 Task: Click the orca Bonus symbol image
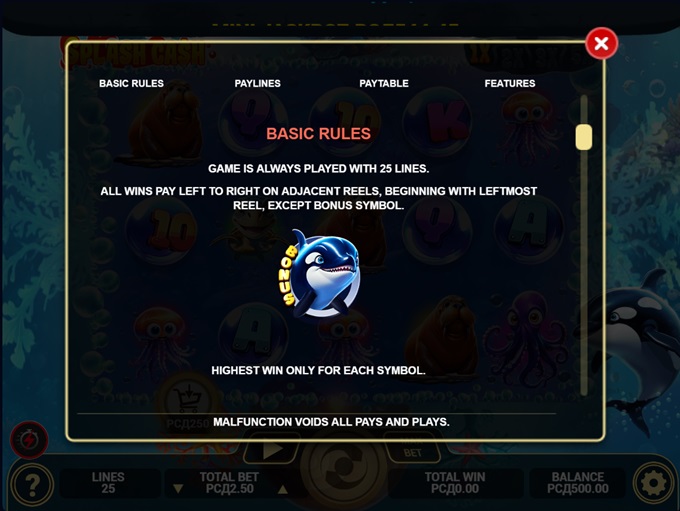coord(320,273)
